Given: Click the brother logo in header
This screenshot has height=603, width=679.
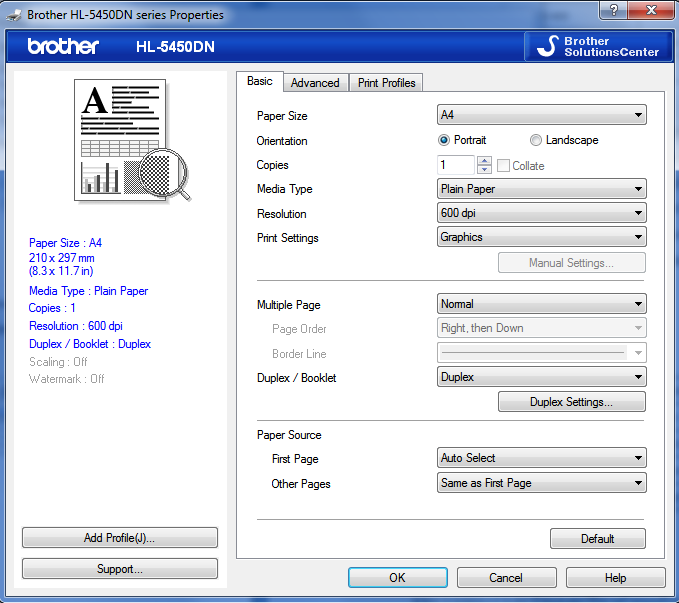Looking at the screenshot, I should 63,46.
